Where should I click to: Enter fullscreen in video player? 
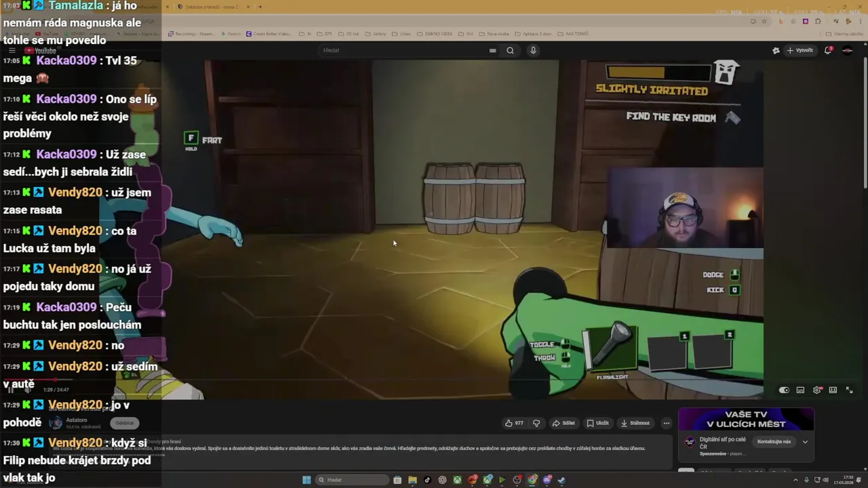click(849, 390)
